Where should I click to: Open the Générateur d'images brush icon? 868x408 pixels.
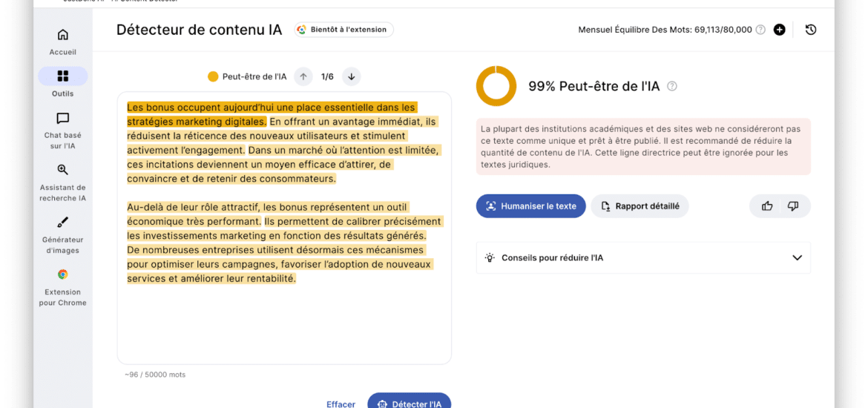point(63,223)
